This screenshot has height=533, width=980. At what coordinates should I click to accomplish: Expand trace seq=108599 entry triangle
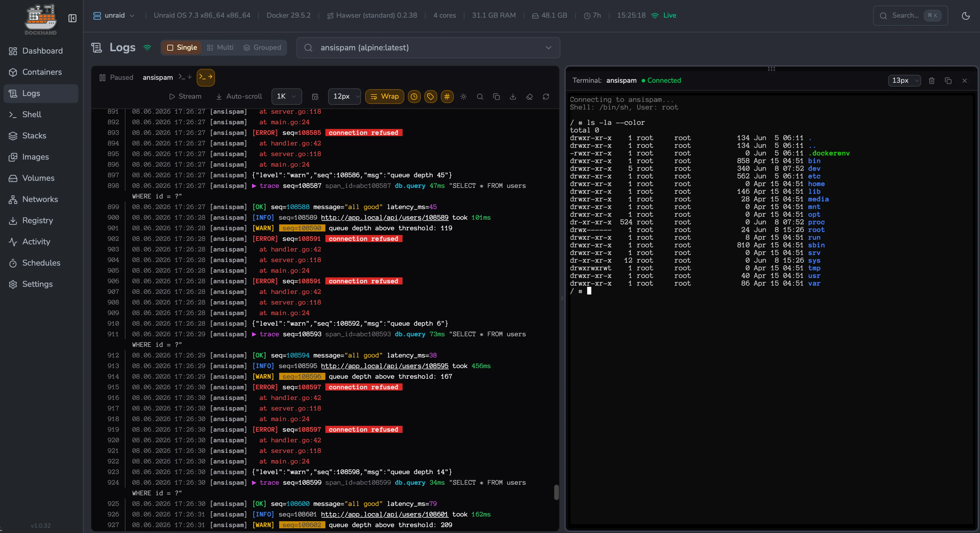click(254, 482)
